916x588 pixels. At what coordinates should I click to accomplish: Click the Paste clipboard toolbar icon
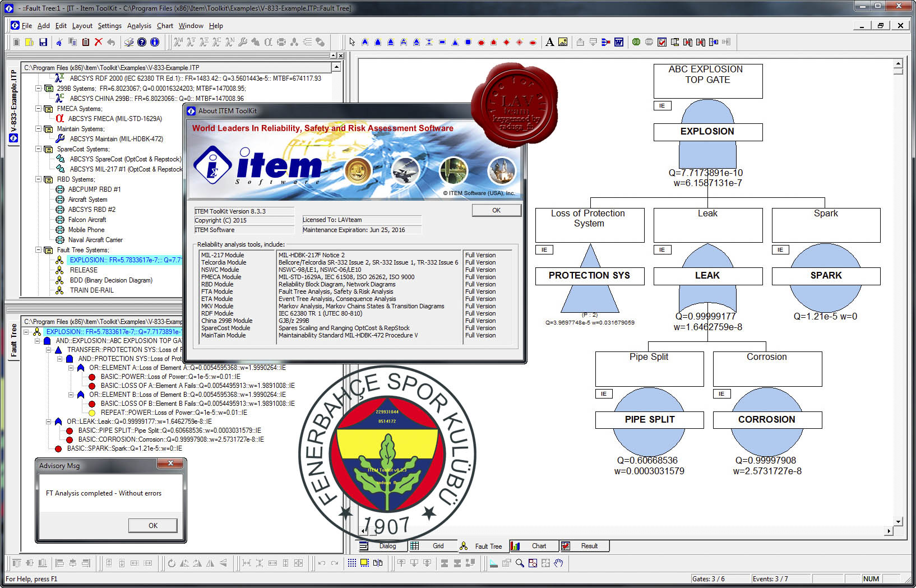click(x=86, y=42)
